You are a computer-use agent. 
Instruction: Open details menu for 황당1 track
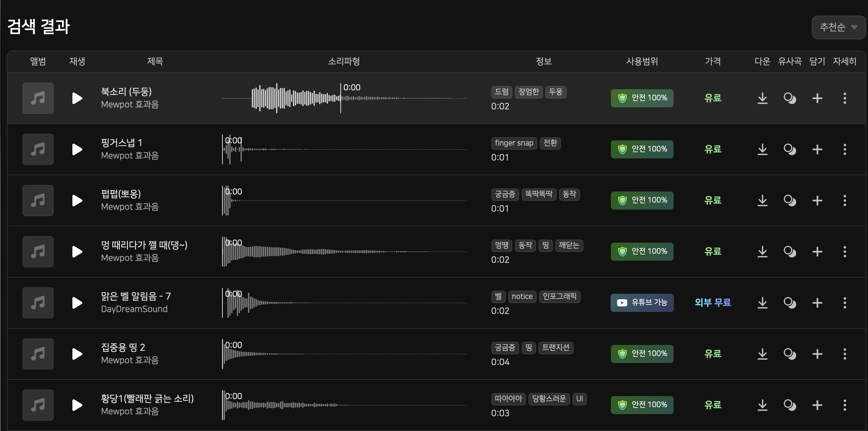844,405
